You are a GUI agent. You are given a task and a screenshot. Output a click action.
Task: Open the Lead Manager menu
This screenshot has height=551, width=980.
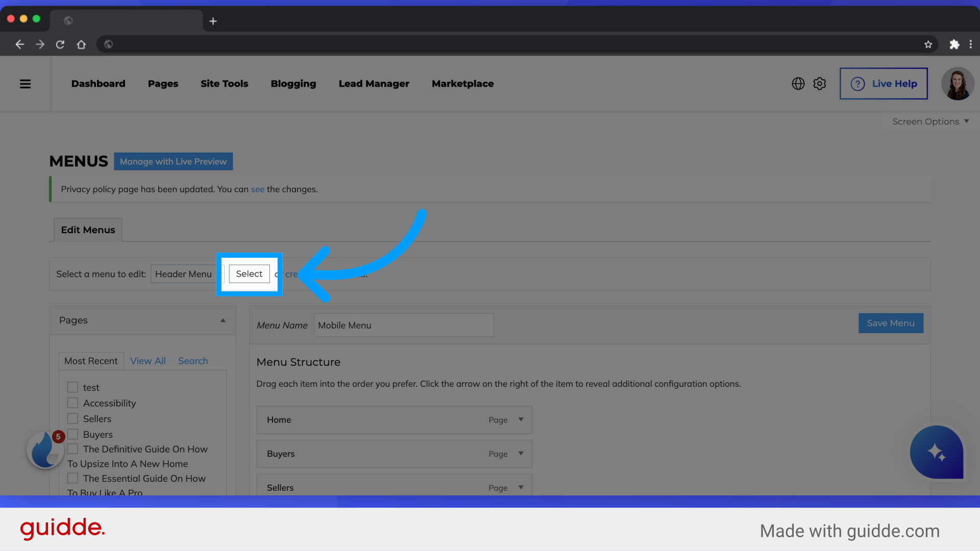[374, 84]
